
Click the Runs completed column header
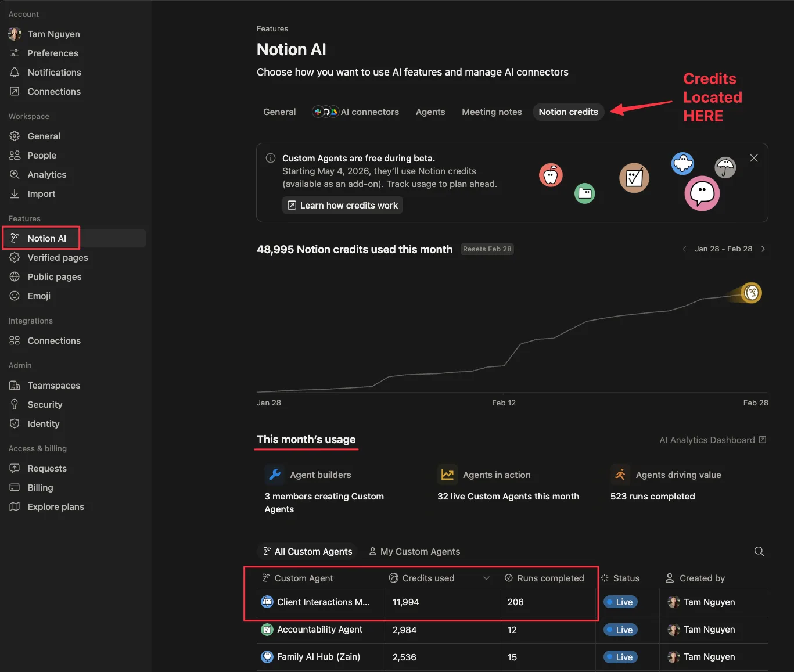[548, 578]
